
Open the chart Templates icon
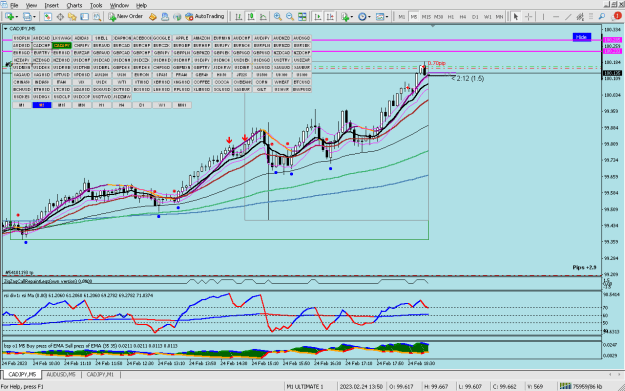(380, 17)
